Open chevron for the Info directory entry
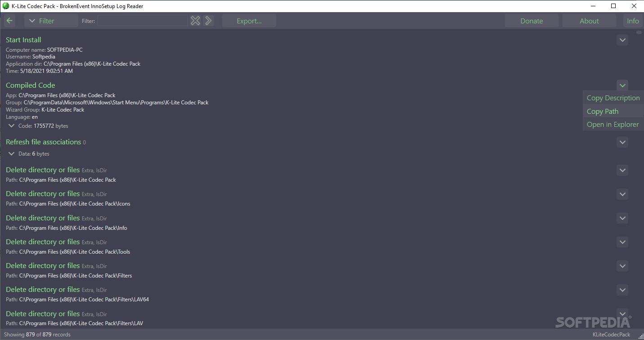Viewport: 644px width, 340px height. 622,218
